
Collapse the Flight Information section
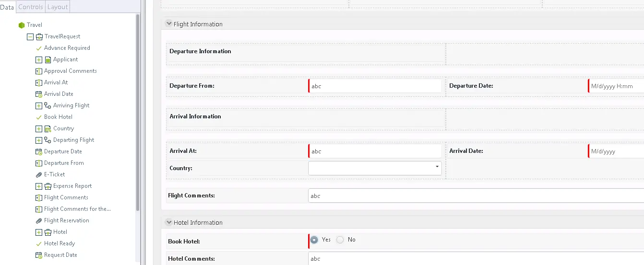(168, 23)
